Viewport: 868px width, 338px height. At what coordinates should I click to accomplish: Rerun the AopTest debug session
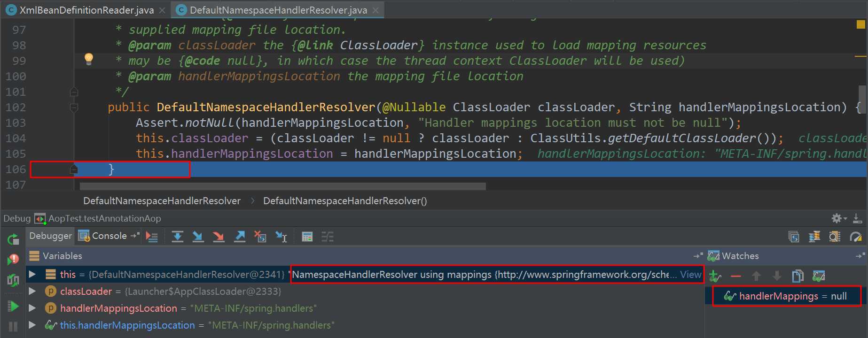[x=13, y=239]
